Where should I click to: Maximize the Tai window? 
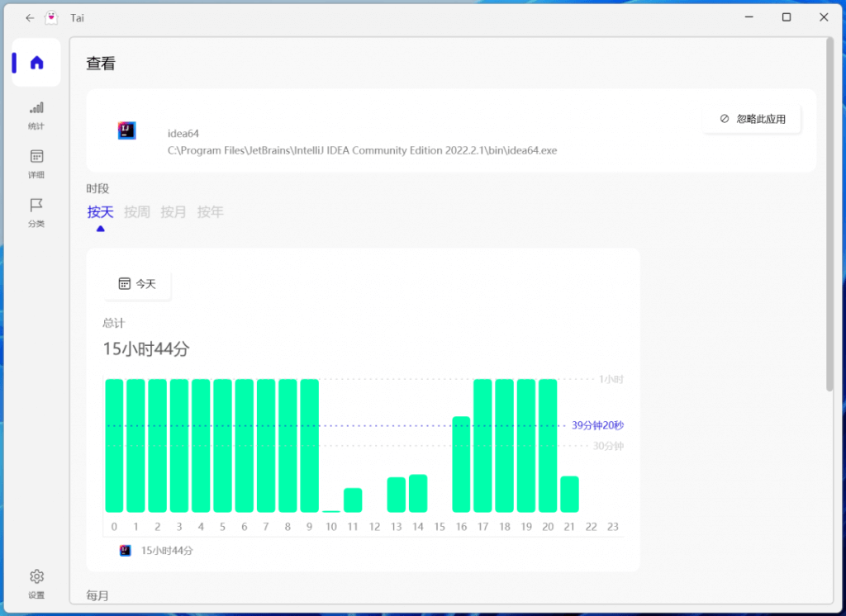(787, 17)
